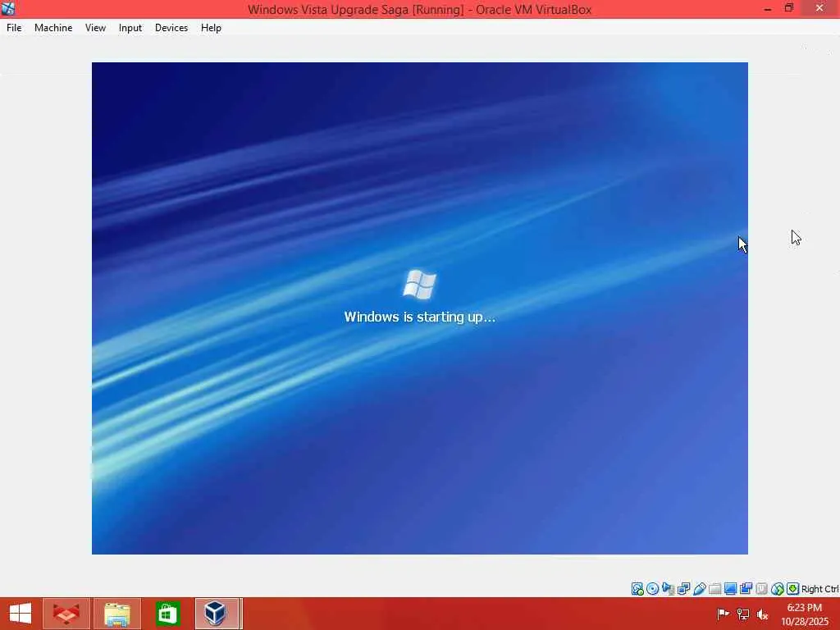Open File Explorer from the taskbar

117,614
